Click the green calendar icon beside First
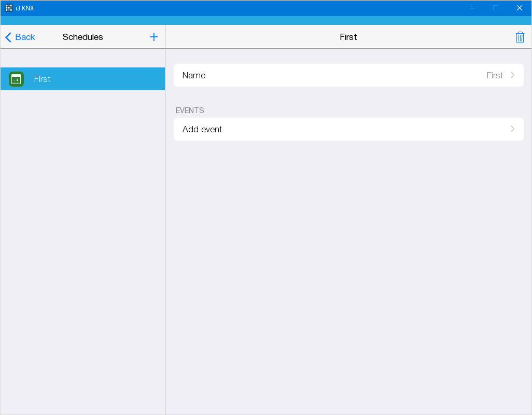This screenshot has height=415, width=532. pyautogui.click(x=16, y=79)
